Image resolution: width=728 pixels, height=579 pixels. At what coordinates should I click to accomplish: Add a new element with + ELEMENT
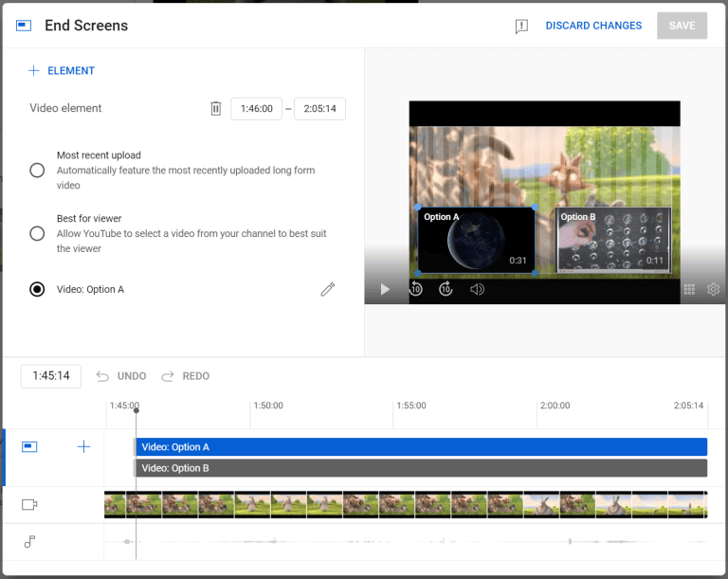[x=62, y=70]
